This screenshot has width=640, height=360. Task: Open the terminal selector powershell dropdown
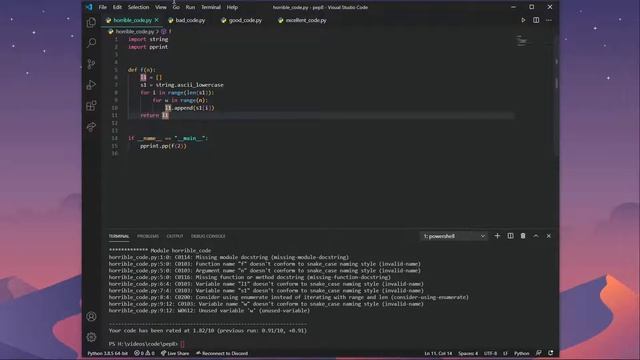tap(454, 236)
